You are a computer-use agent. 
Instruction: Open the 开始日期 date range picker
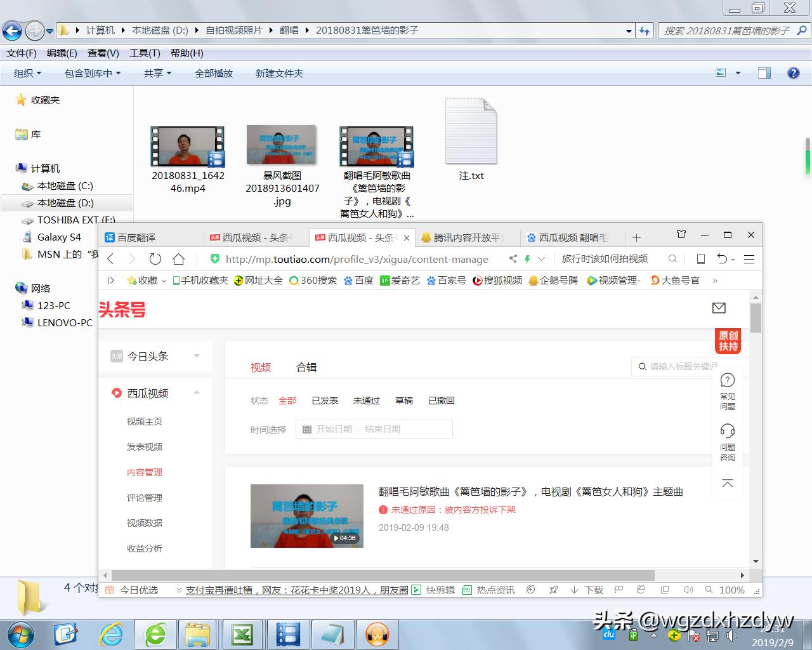(374, 429)
